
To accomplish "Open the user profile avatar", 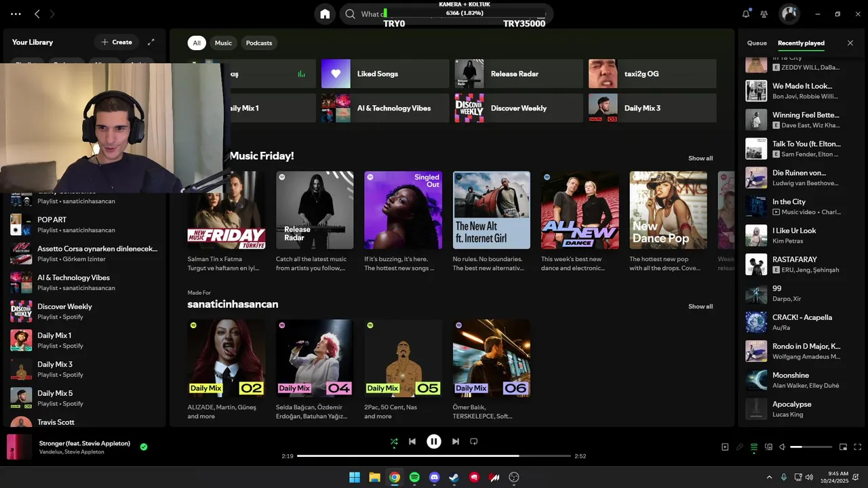I will 789,14.
